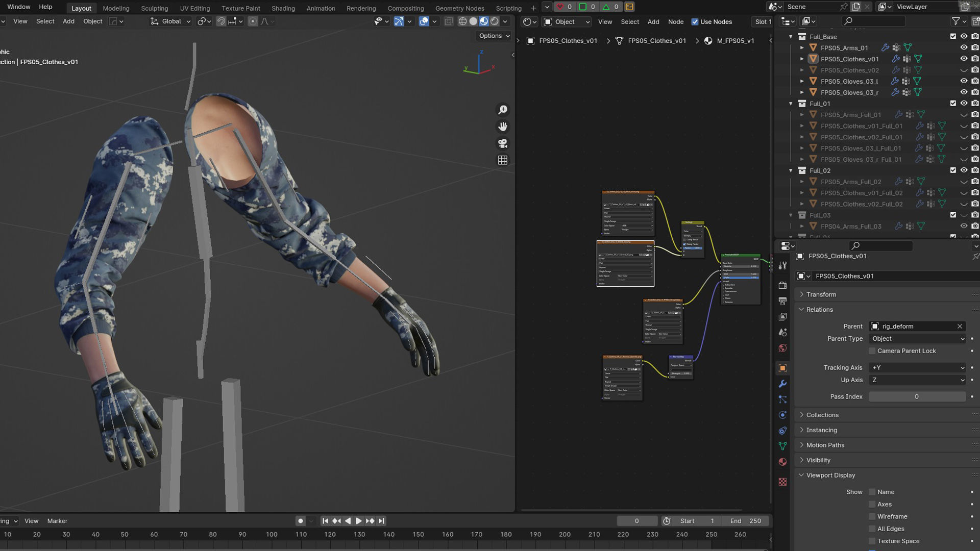Open the Modifiers wrench properties tab
This screenshot has width=980, height=551.
click(x=782, y=384)
